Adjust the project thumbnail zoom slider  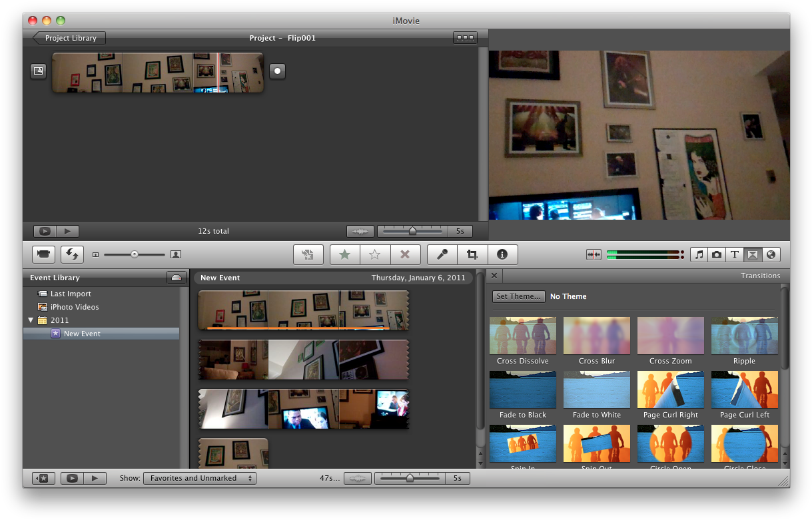point(412,231)
